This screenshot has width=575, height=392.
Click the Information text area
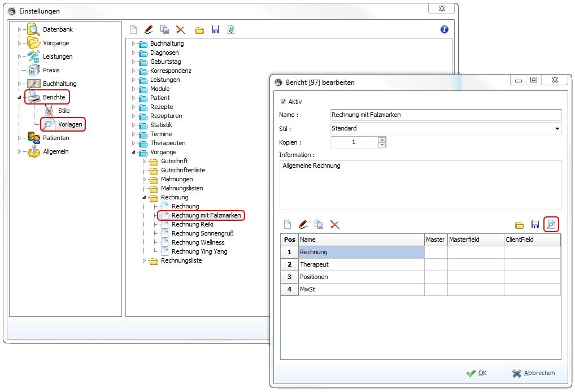click(x=420, y=185)
